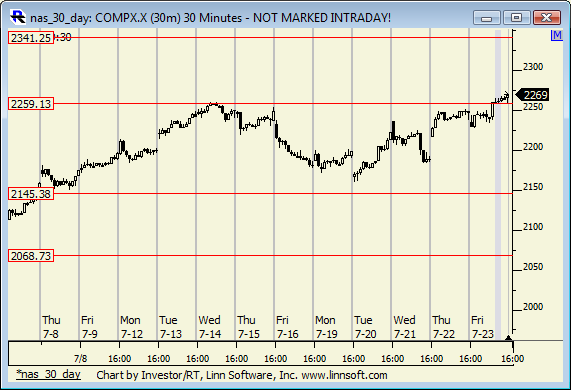Click the 2300 price scale value
This screenshot has width=571, height=390.
pyautogui.click(x=533, y=67)
